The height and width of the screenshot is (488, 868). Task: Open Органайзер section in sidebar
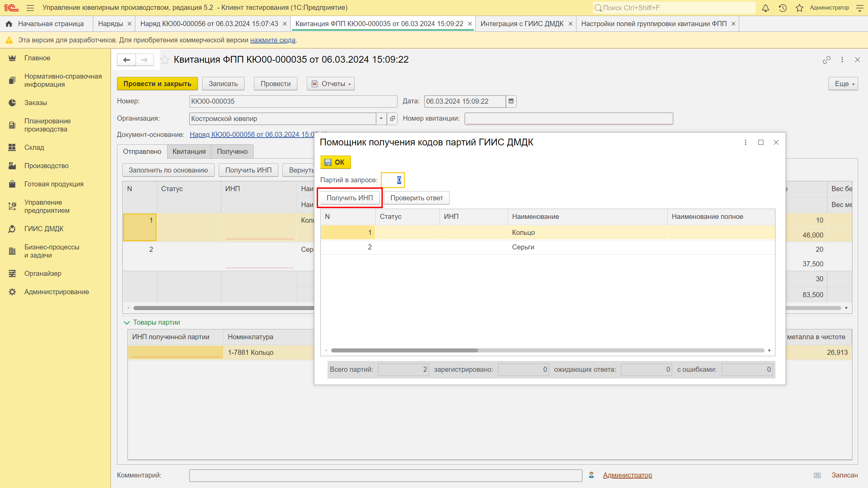pos(43,273)
